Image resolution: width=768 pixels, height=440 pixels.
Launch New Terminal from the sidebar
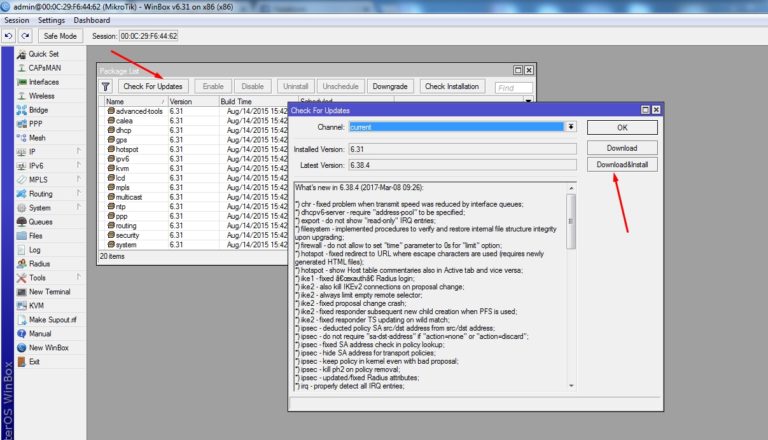pos(50,291)
